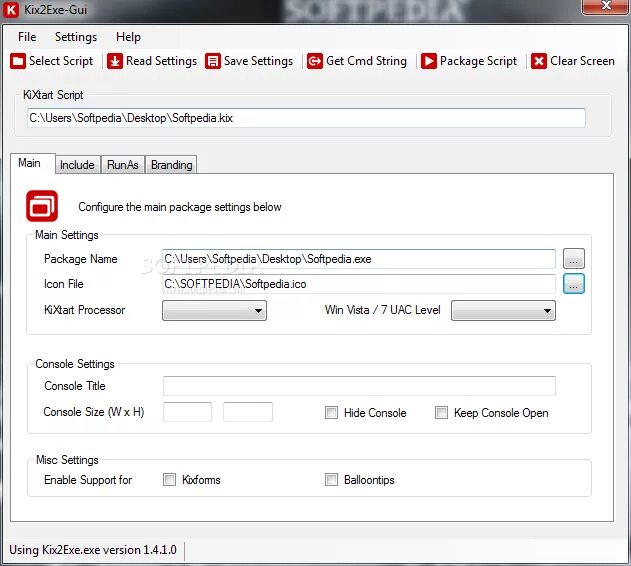This screenshot has height=566, width=631.
Task: Click the 'Win Vista / 7 UAC Level' label
Action: coord(383,310)
